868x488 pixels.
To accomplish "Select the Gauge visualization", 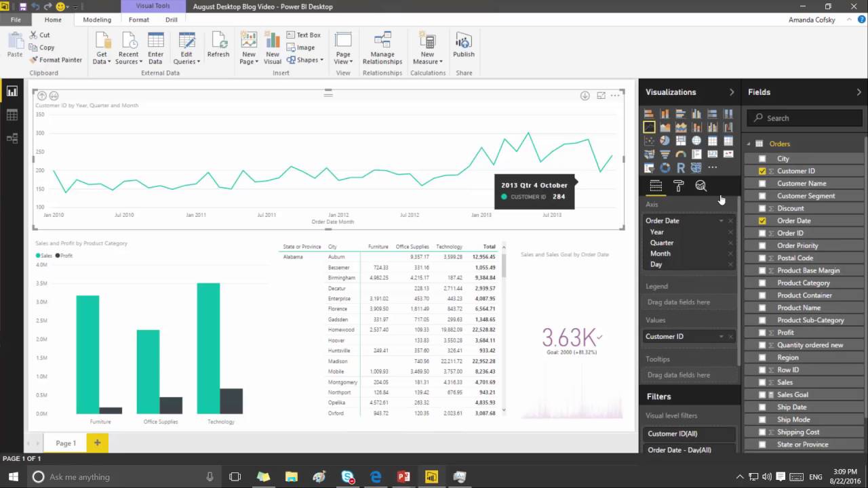I will tap(681, 154).
